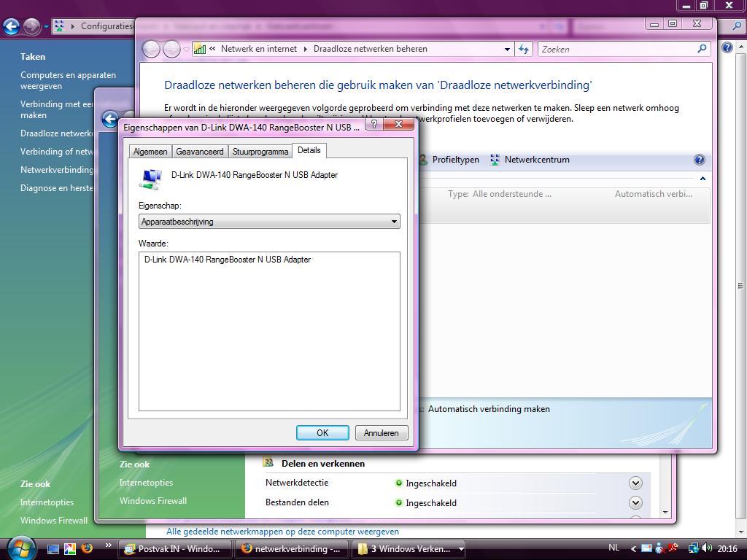
Task: Click Draadloze netwerken beheren breadcrumb
Action: point(370,49)
